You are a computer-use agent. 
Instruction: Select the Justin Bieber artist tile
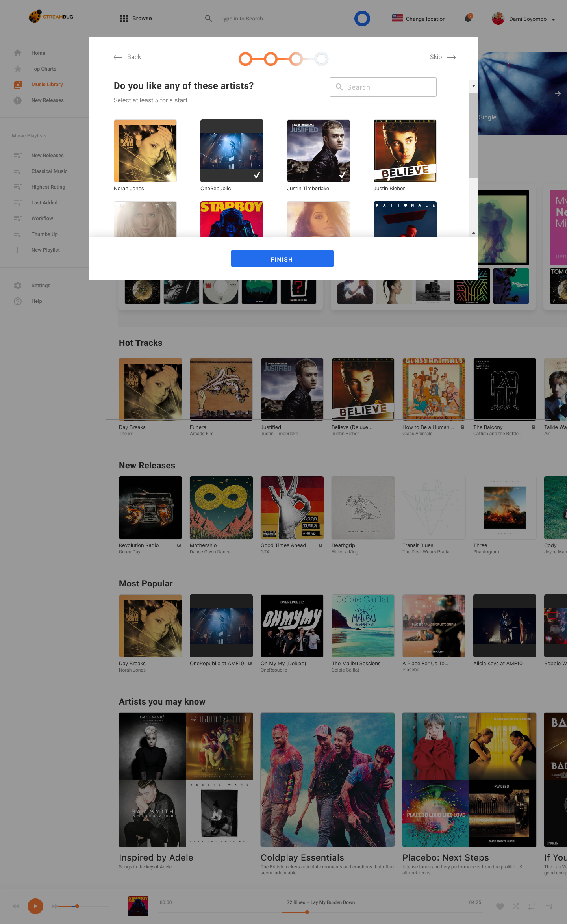[405, 151]
